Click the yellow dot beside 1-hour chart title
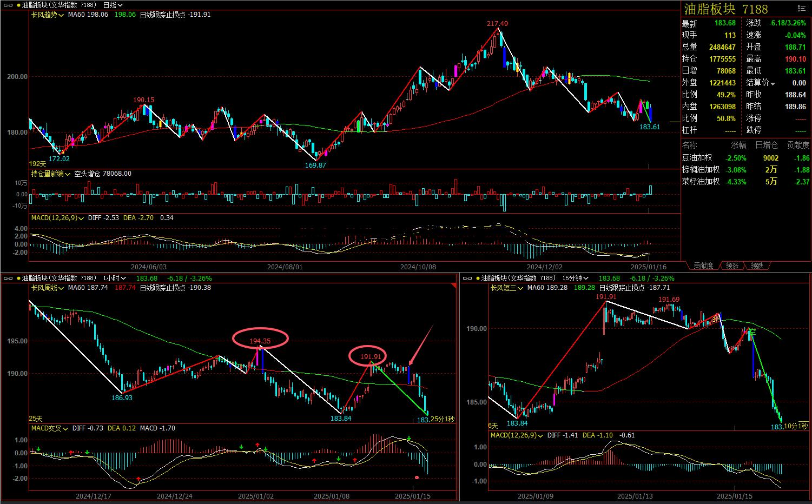This screenshot has height=504, width=812. pyautogui.click(x=19, y=278)
